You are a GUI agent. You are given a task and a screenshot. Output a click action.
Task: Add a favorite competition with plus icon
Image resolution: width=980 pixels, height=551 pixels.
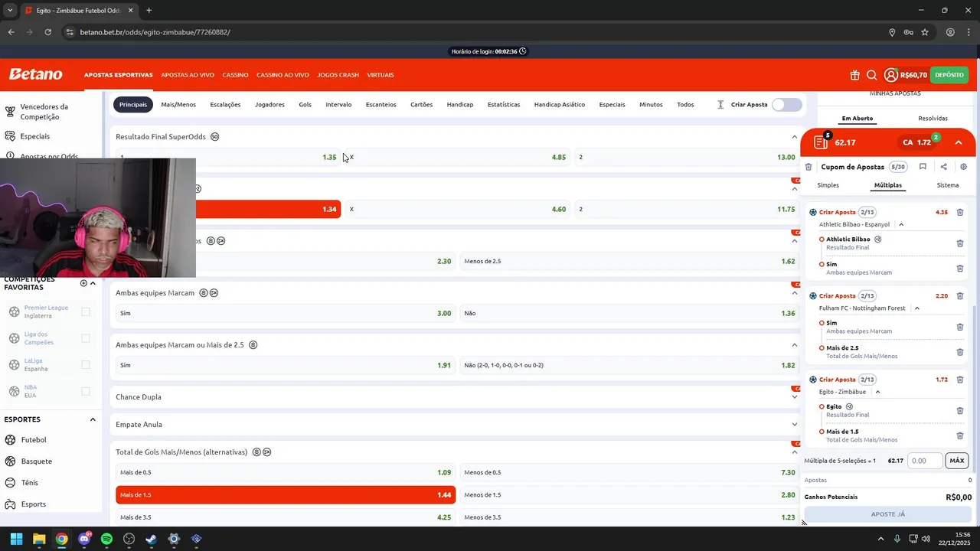pyautogui.click(x=83, y=283)
